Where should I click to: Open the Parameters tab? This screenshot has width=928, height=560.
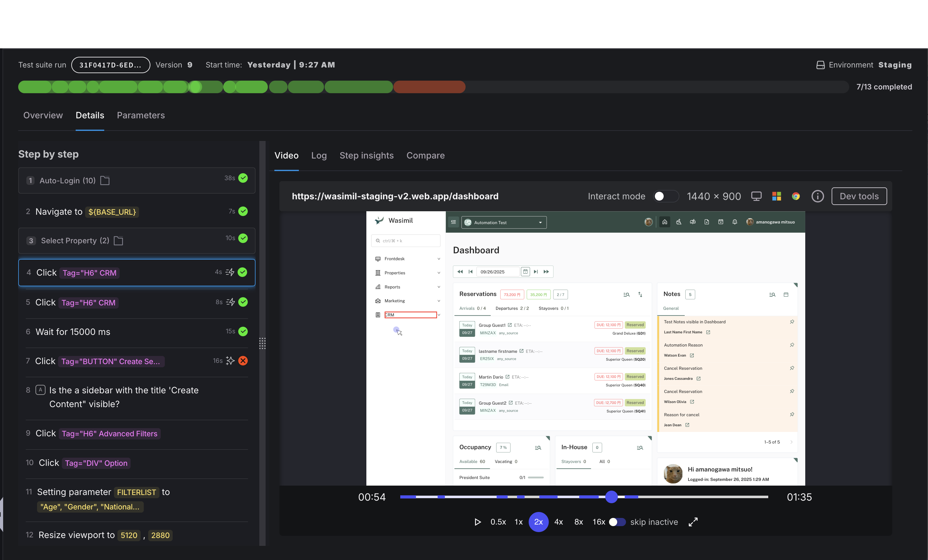140,115
